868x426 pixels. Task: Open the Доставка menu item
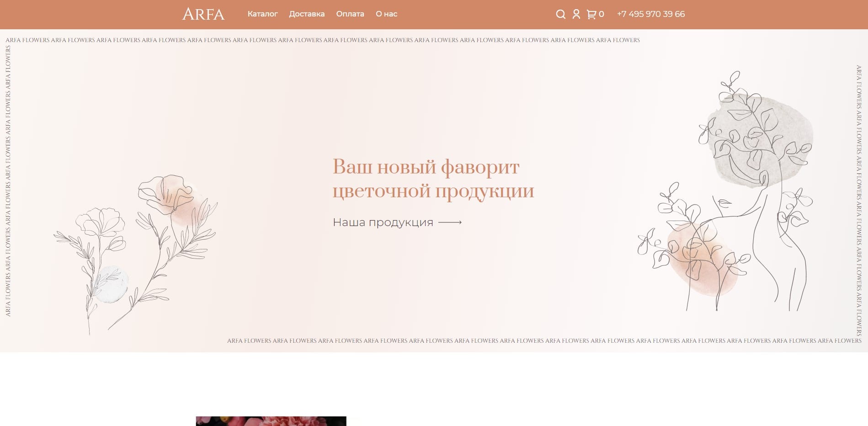(x=306, y=14)
